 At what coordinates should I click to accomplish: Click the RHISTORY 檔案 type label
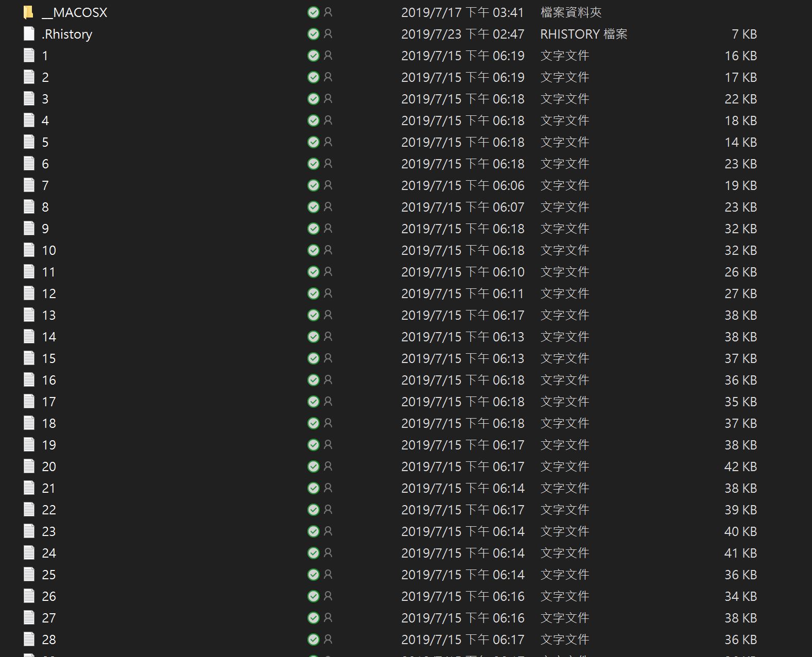tap(583, 34)
